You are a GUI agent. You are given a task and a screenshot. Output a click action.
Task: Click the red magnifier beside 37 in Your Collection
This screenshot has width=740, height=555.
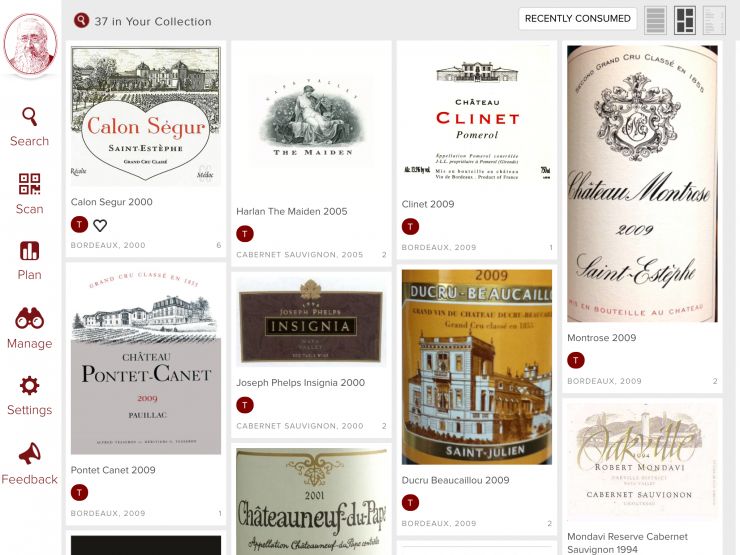pyautogui.click(x=81, y=20)
